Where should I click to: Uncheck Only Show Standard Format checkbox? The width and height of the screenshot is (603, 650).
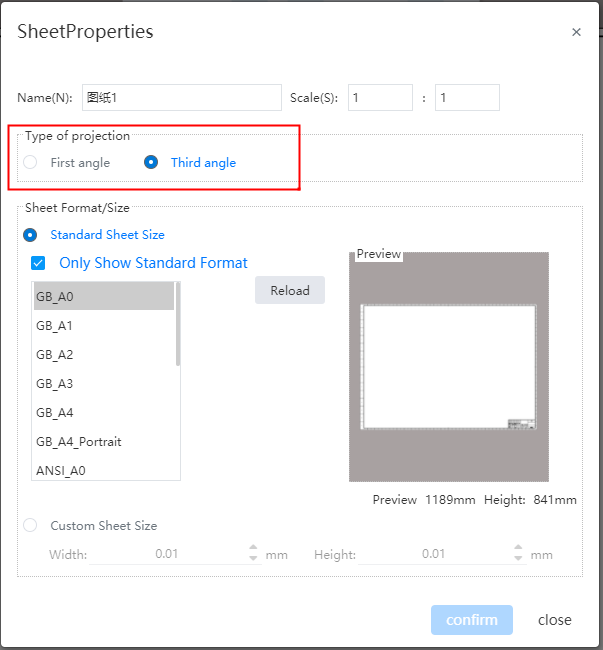pos(38,263)
